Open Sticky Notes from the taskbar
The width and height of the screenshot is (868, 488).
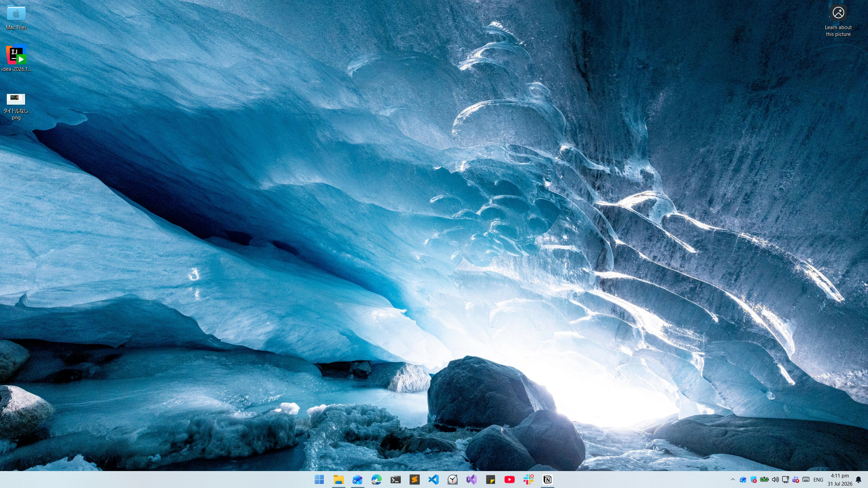pos(490,480)
